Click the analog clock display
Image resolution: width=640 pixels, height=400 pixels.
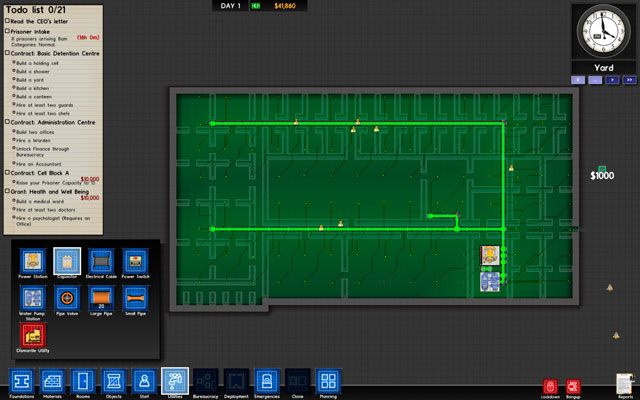[x=603, y=31]
